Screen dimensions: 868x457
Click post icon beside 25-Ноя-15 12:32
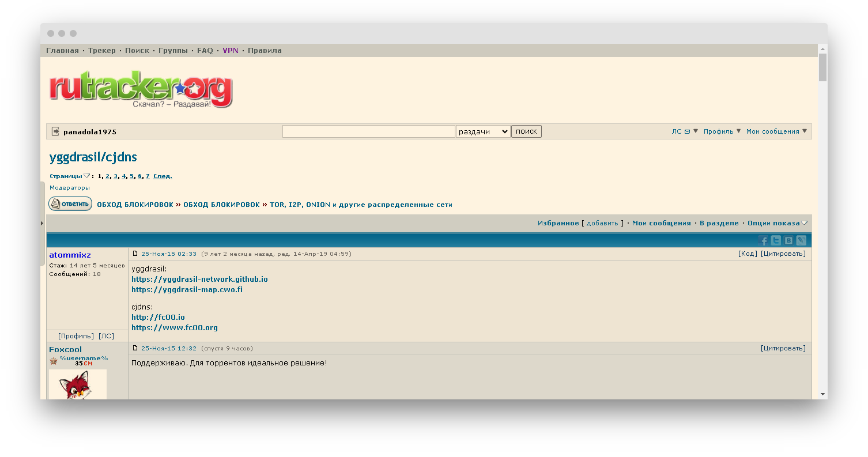135,348
